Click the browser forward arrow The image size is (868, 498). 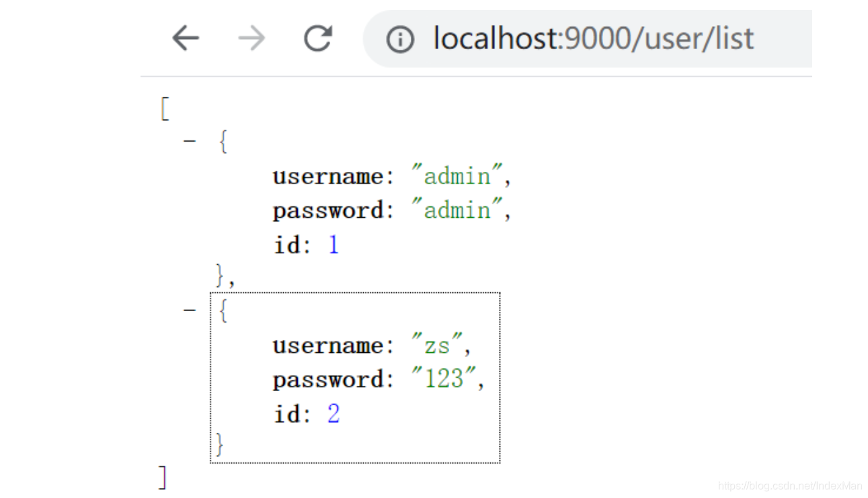click(251, 38)
